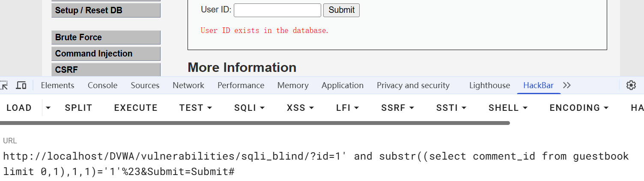644x181 pixels.
Task: Show more DevTools tabs chevron
Action: 567,86
